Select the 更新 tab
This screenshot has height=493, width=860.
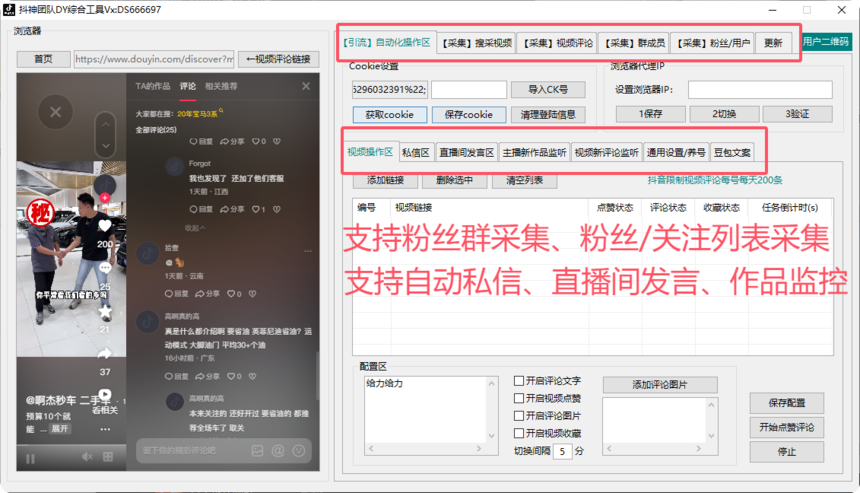(x=773, y=43)
